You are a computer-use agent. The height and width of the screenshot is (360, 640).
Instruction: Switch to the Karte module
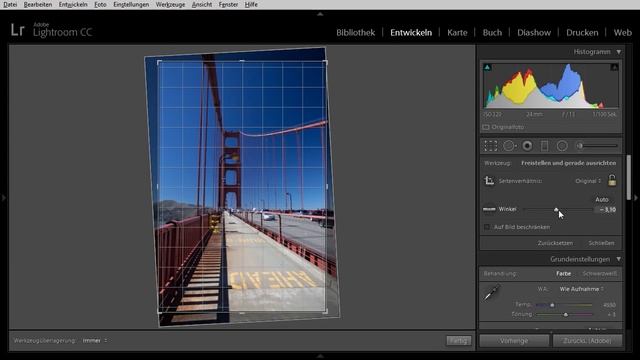[x=457, y=33]
